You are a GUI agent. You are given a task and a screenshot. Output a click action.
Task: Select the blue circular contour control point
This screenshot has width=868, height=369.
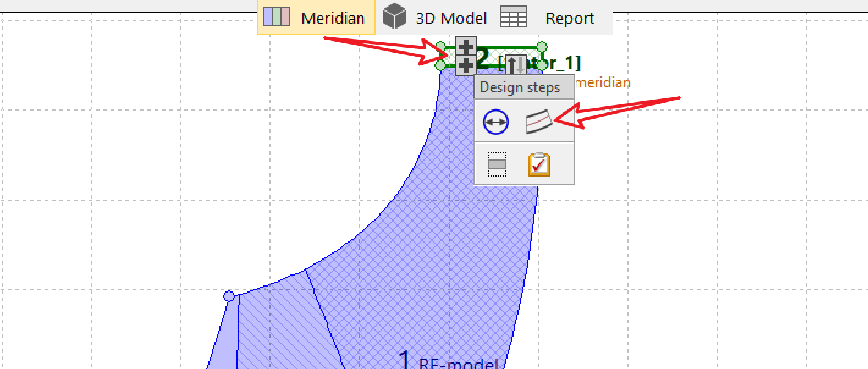click(229, 296)
